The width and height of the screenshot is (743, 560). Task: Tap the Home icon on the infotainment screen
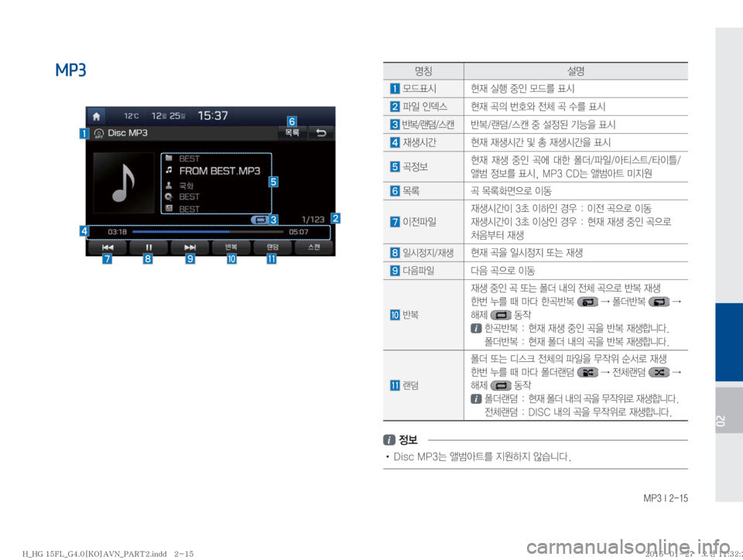click(97, 115)
